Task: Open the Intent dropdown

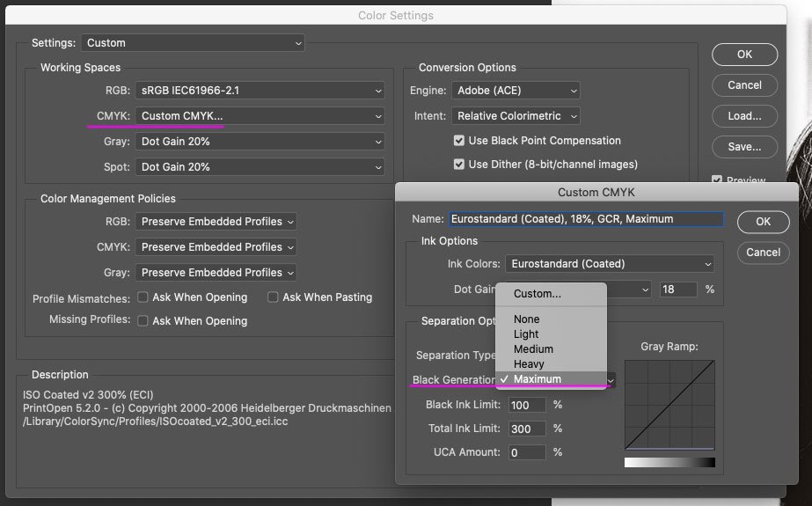Action: click(517, 116)
